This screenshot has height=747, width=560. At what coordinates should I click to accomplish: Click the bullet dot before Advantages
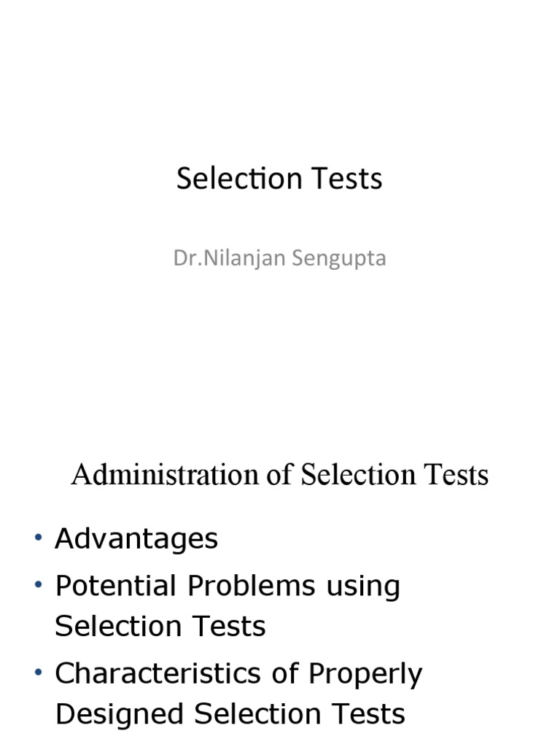click(39, 539)
